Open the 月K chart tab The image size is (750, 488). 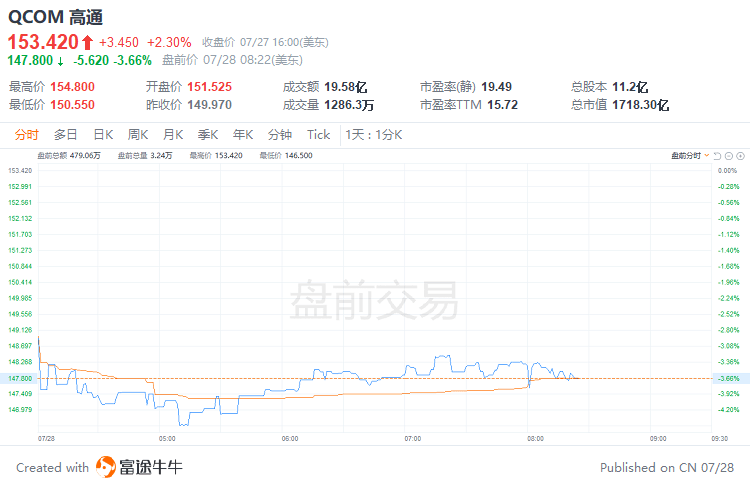(173, 135)
